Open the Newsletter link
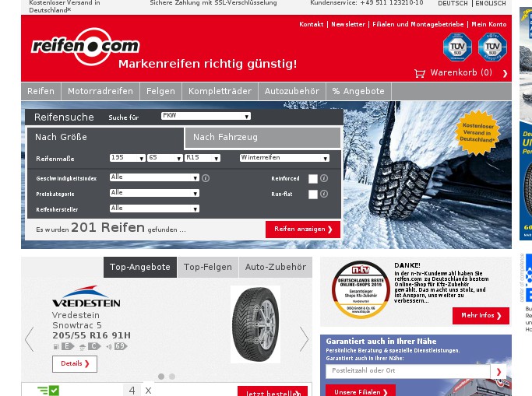The image size is (532, 396). pyautogui.click(x=348, y=24)
